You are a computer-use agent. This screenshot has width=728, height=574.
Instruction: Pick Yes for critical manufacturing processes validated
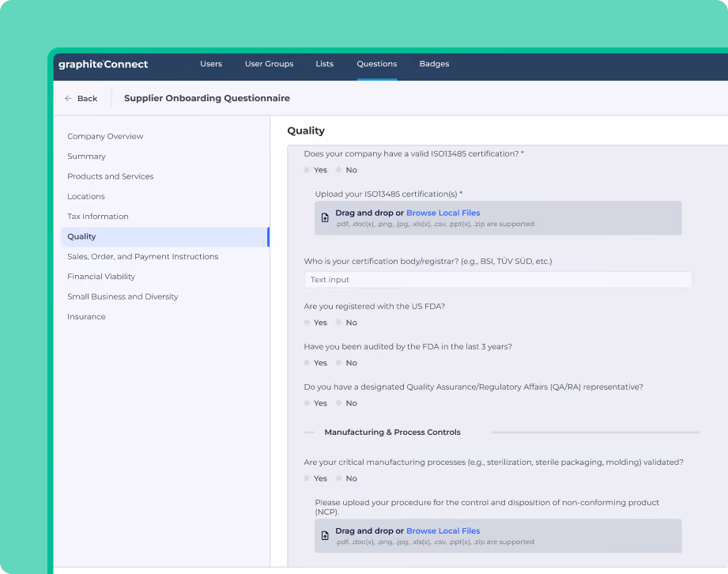coord(307,478)
